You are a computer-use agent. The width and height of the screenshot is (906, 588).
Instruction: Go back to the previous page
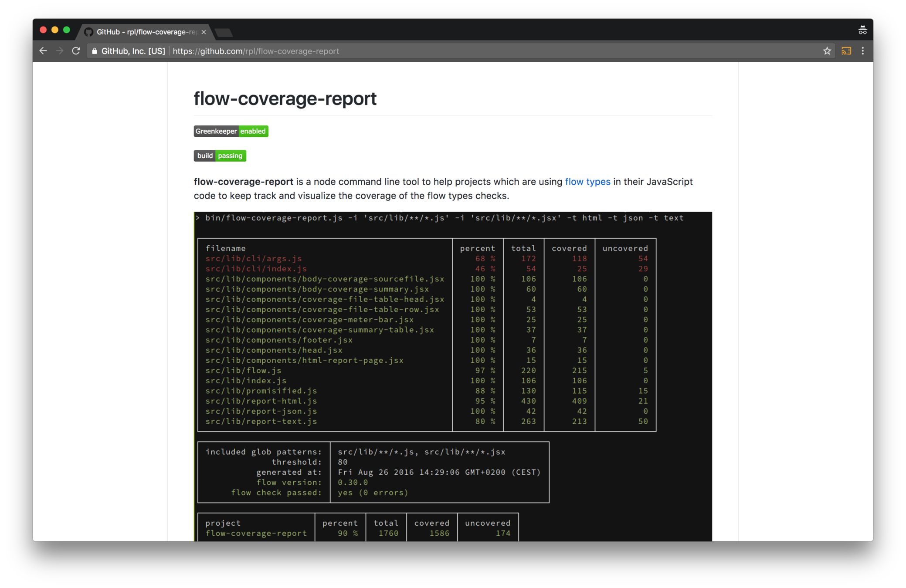coord(43,51)
